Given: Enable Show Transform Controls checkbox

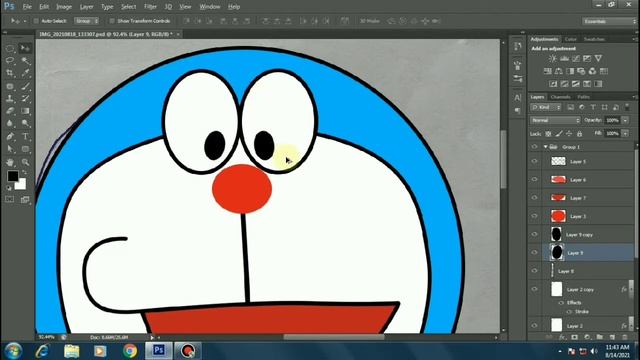Looking at the screenshot, I should coord(112,21).
